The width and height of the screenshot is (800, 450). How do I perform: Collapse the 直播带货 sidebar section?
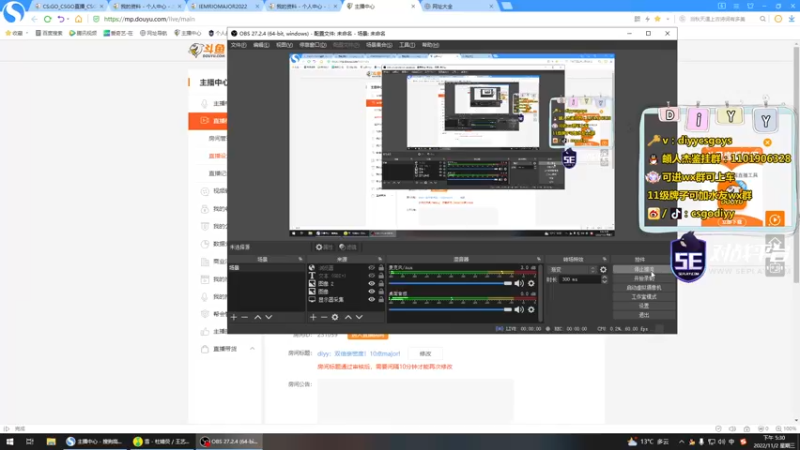coord(252,349)
